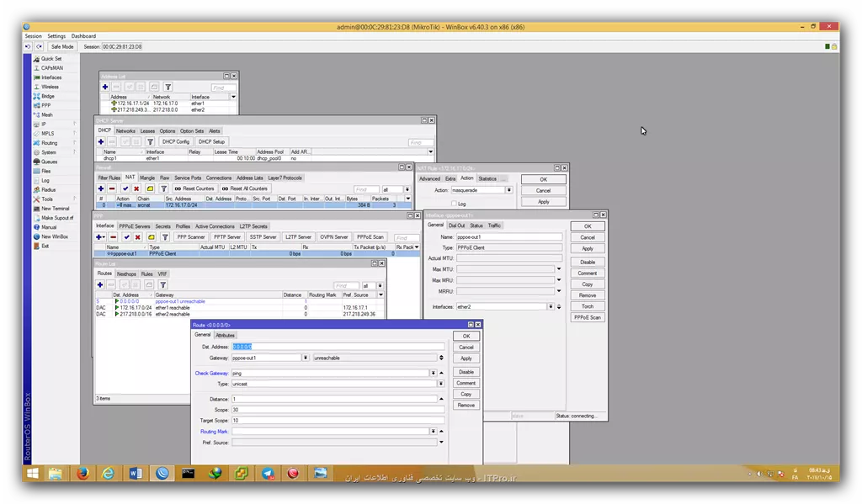The image size is (862, 504).
Task: Click the Windows Start button
Action: 33,473
